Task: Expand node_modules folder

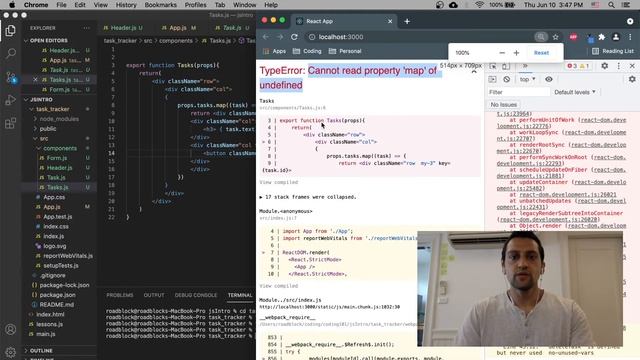Action: pos(59,119)
